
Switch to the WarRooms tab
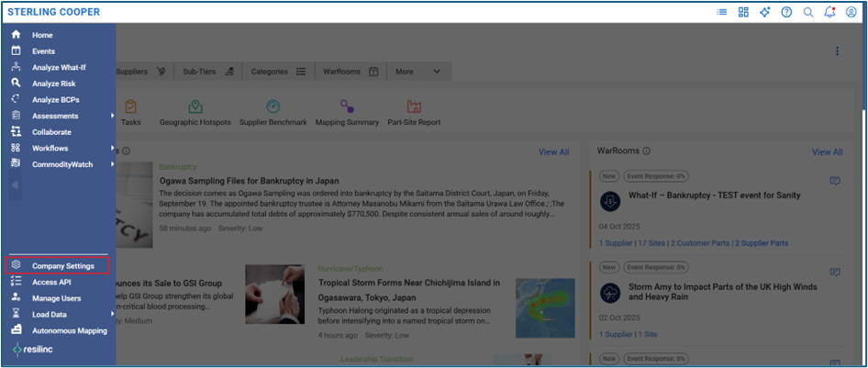[351, 72]
